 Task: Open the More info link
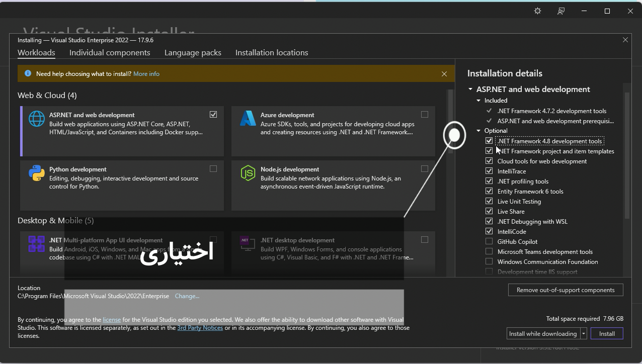click(x=146, y=74)
